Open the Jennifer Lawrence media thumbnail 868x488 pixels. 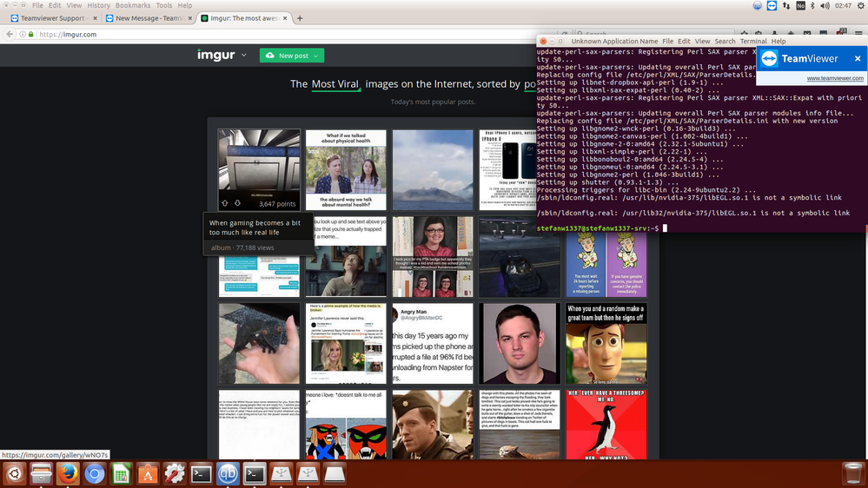(x=346, y=344)
